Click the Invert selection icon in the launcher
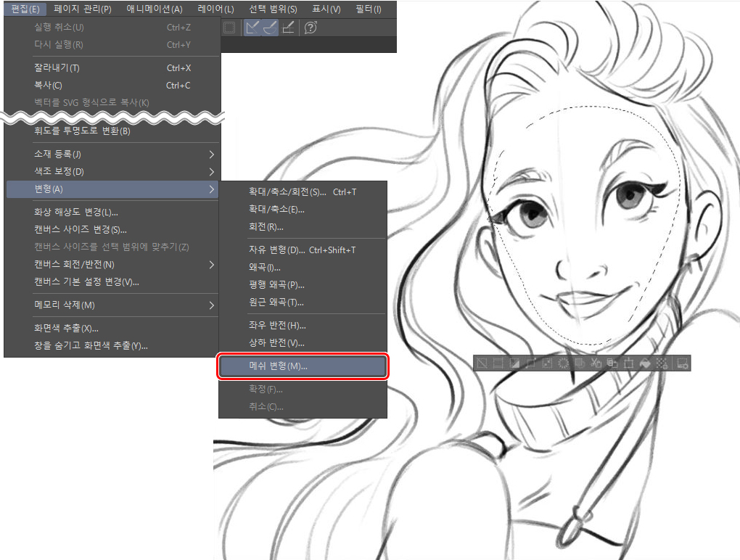 tap(514, 363)
